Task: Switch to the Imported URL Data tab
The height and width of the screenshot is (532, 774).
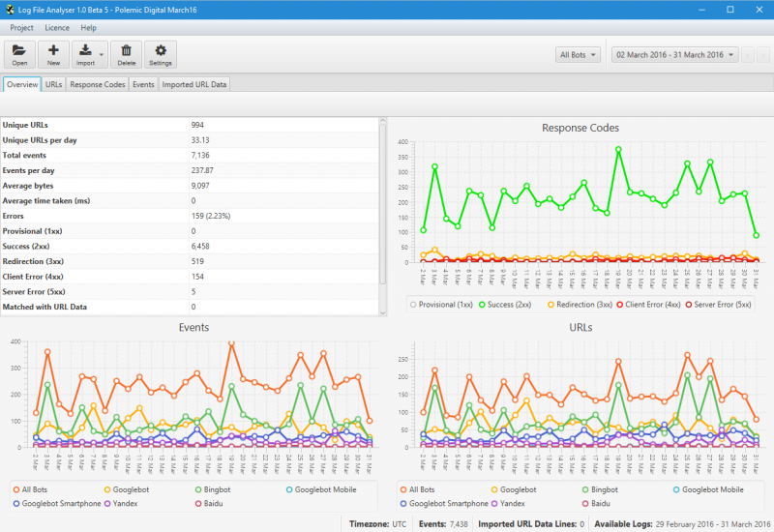Action: point(194,84)
